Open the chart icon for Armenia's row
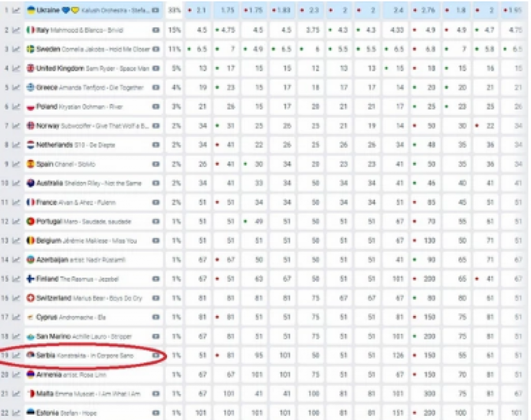 pyautogui.click(x=16, y=375)
